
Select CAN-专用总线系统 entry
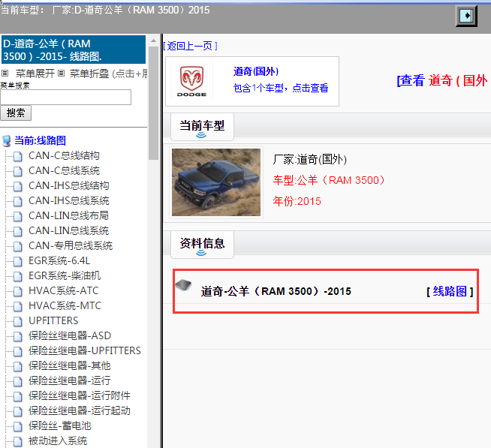click(x=71, y=245)
